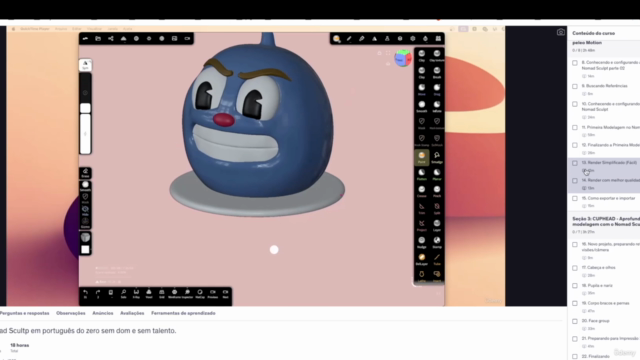The image size is (640, 360).
Task: Toggle Solo mode in bottom bar
Action: click(x=123, y=294)
